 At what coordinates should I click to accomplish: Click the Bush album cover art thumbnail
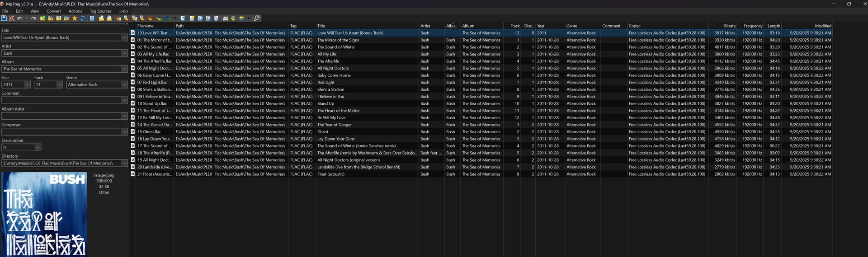tap(44, 214)
